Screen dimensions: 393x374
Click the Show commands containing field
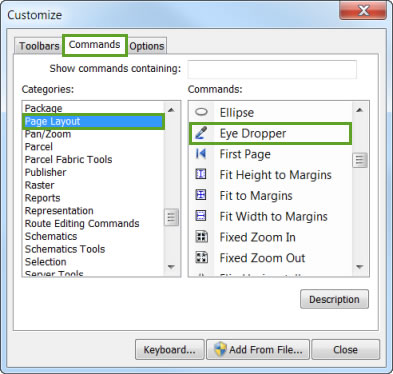tap(272, 69)
